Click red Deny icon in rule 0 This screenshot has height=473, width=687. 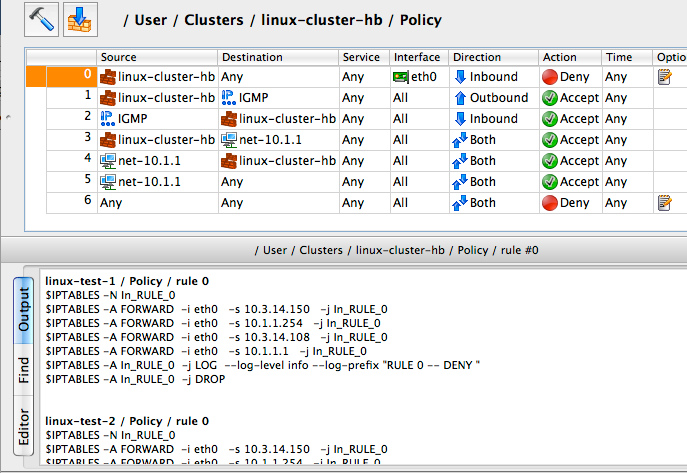(x=549, y=77)
